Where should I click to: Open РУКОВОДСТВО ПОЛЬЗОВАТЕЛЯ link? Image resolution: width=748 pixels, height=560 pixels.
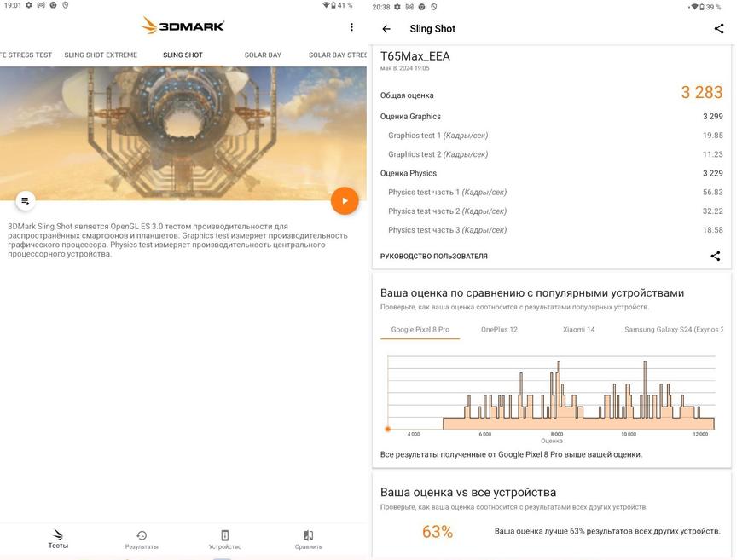433,256
